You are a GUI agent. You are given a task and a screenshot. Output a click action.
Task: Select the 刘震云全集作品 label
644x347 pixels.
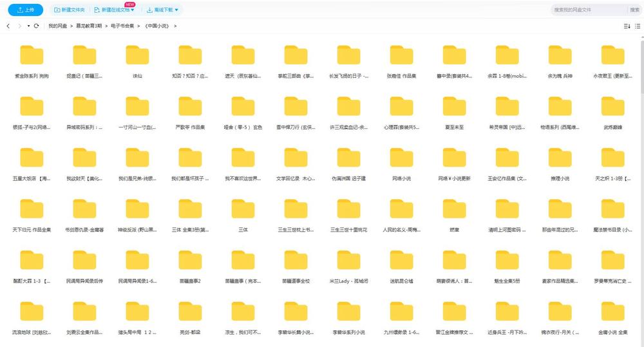click(84, 333)
